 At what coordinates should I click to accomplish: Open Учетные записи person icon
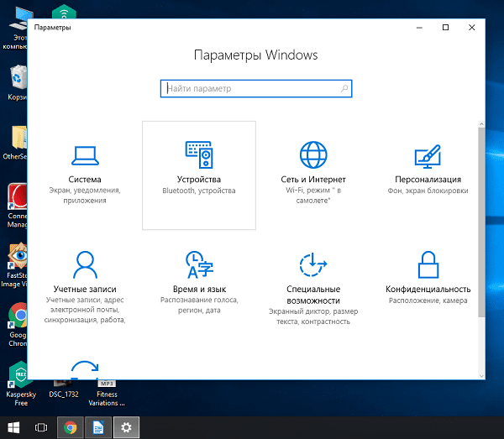85,264
